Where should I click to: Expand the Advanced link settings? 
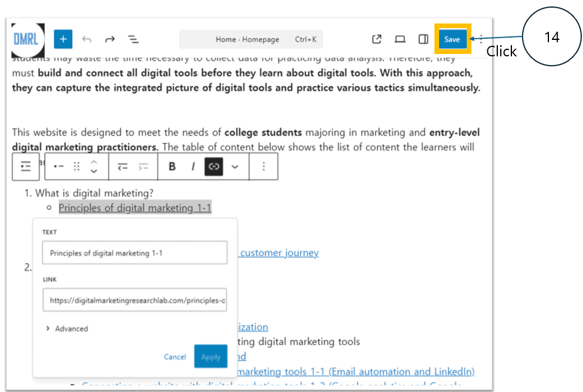67,329
